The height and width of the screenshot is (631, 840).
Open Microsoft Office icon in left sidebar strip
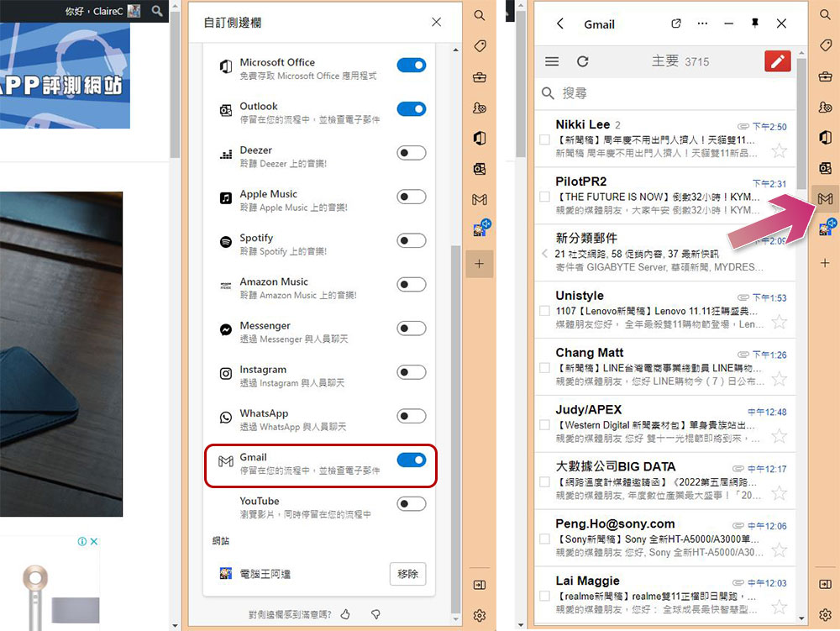click(480, 139)
